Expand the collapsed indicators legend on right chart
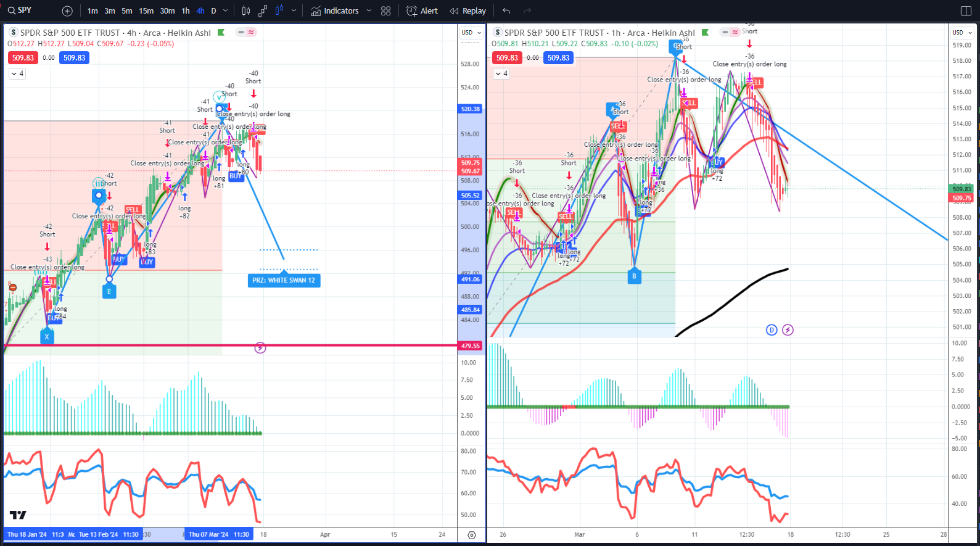The width and height of the screenshot is (980, 546). (x=501, y=73)
